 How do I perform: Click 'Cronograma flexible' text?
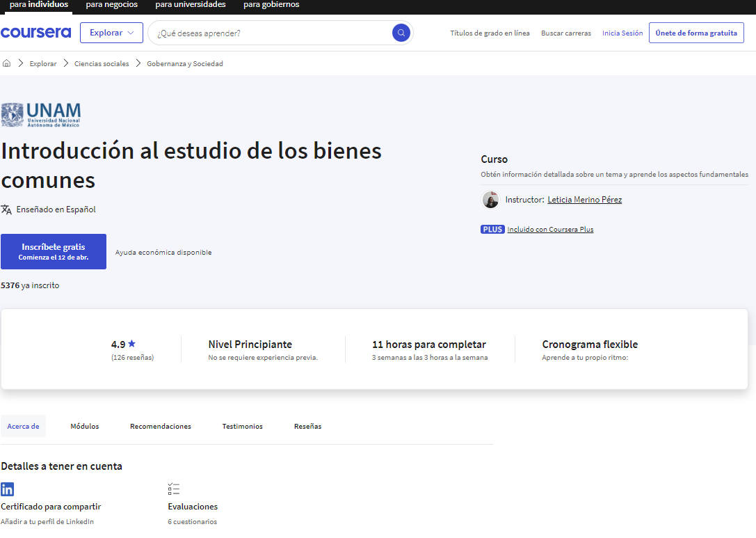(x=590, y=344)
